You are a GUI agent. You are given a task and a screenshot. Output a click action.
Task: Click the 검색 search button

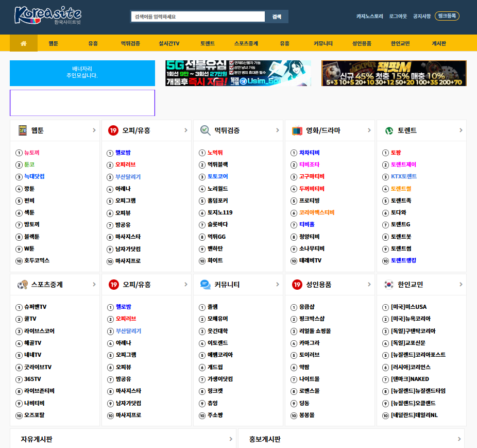pyautogui.click(x=277, y=16)
